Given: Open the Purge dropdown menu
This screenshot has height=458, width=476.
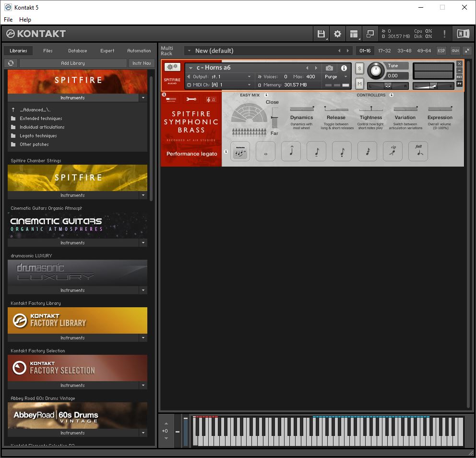Looking at the screenshot, I should coord(336,76).
